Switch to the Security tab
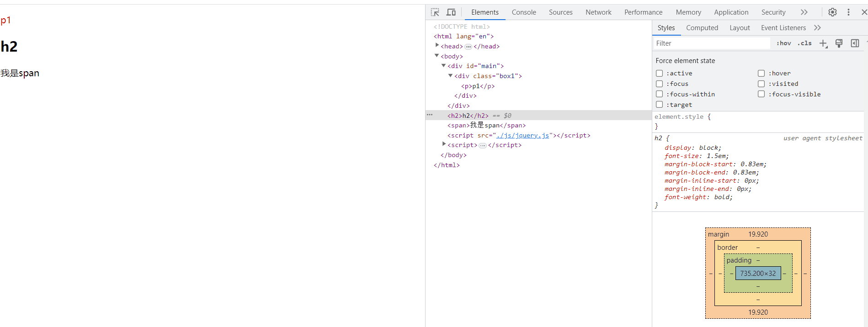Screen dimensions: 868x327 click(773, 12)
